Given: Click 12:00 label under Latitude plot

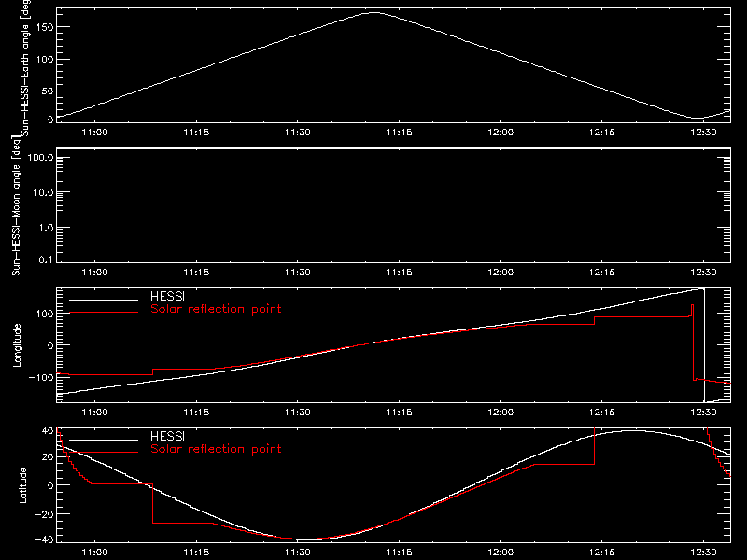Looking at the screenshot, I should (x=500, y=553).
